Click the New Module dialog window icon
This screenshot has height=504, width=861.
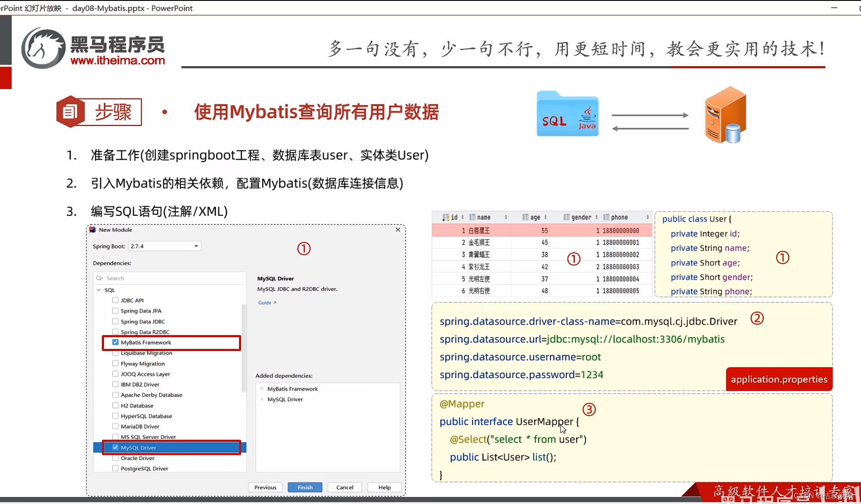pyautogui.click(x=92, y=230)
